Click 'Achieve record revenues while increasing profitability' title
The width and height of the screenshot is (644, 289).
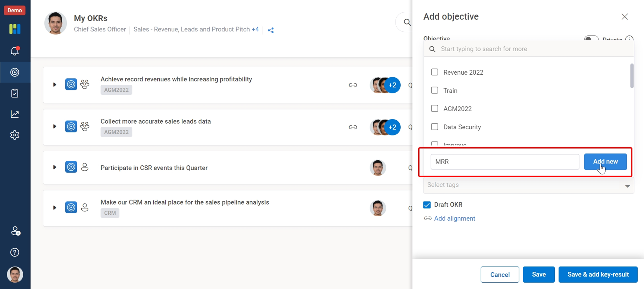[x=176, y=79]
